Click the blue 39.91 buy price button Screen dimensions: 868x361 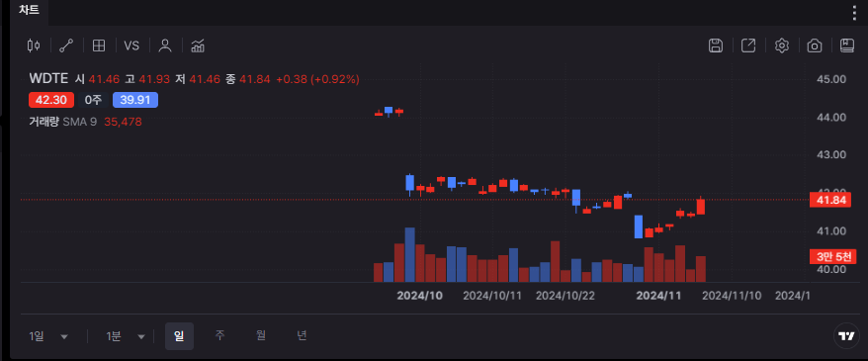(135, 100)
